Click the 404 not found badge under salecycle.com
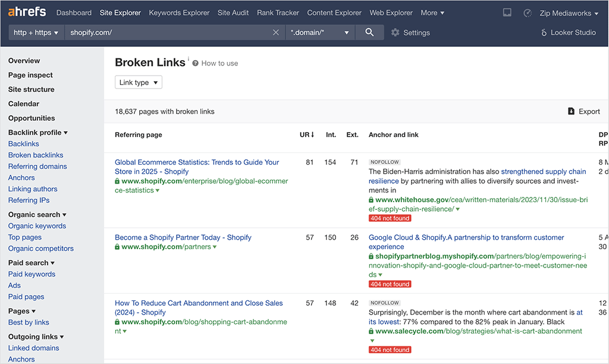609x364 pixels. (x=390, y=350)
